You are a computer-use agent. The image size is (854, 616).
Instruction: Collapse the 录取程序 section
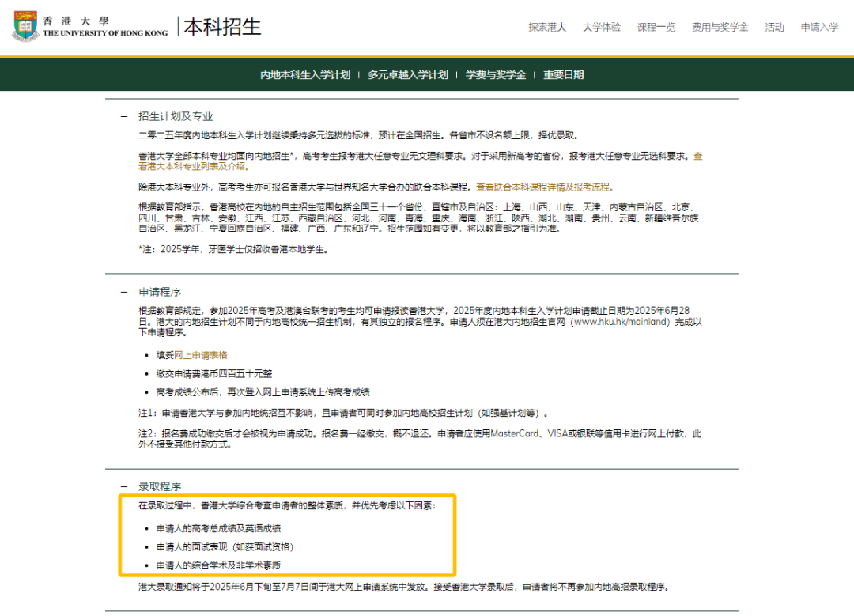124,486
